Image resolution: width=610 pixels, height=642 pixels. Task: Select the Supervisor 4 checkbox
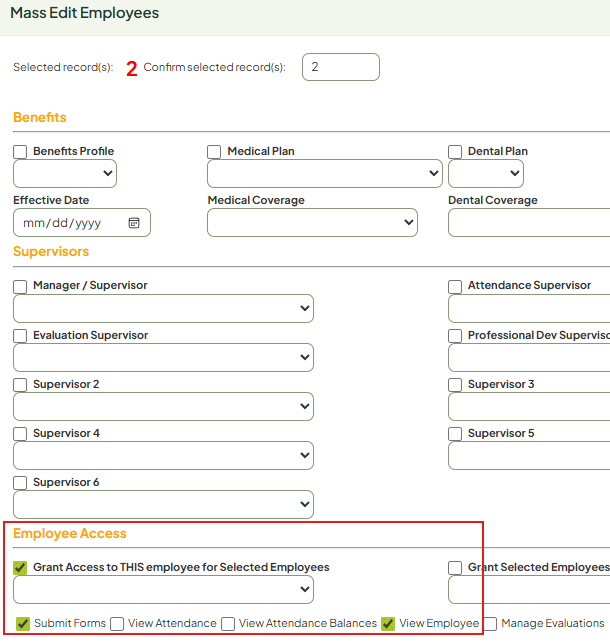20,434
